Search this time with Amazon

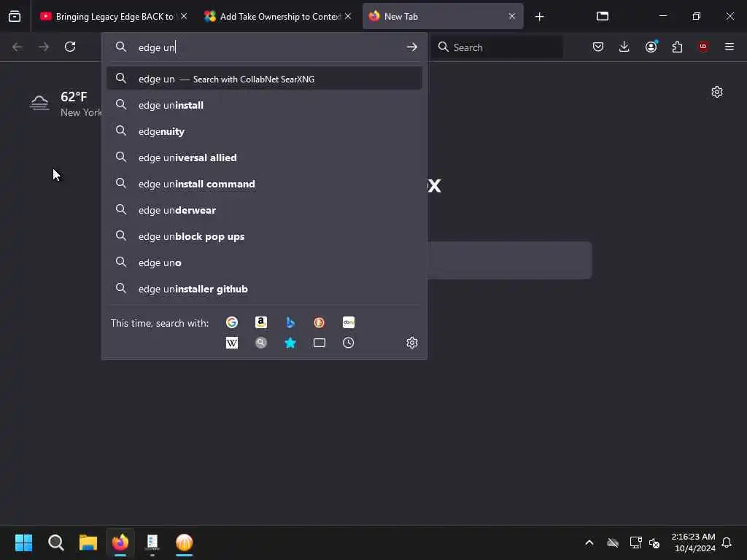(261, 322)
